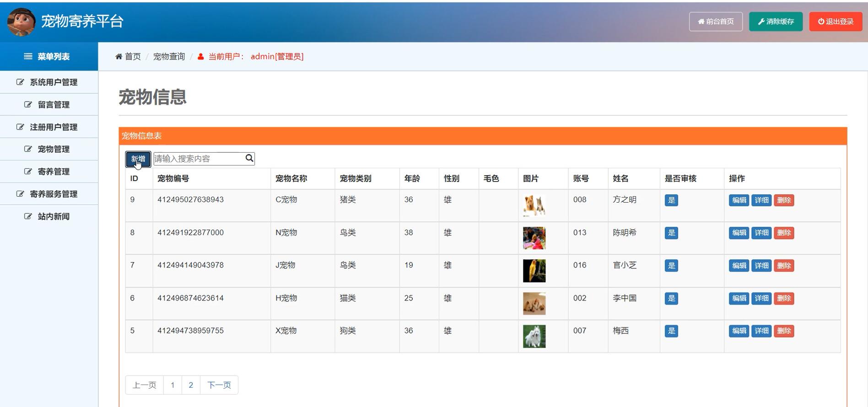Go to 上一页 in pagination

coord(145,385)
